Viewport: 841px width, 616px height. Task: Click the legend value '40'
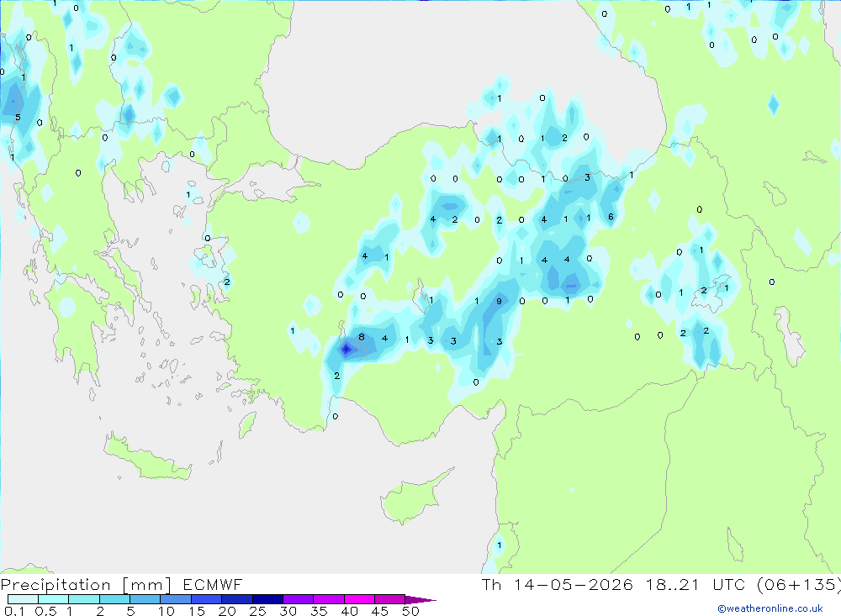tap(349, 611)
